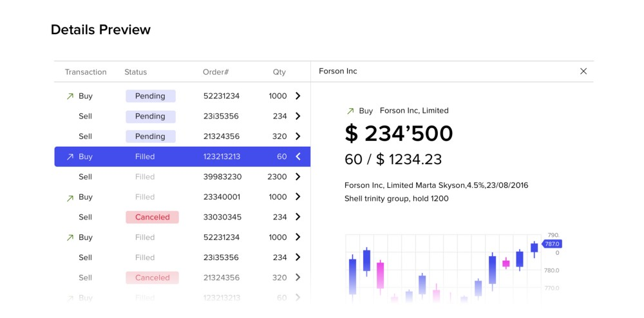Viewport: 644px width, 318px height.
Task: Expand details chevron for Pending order 52231234
Action: (298, 96)
